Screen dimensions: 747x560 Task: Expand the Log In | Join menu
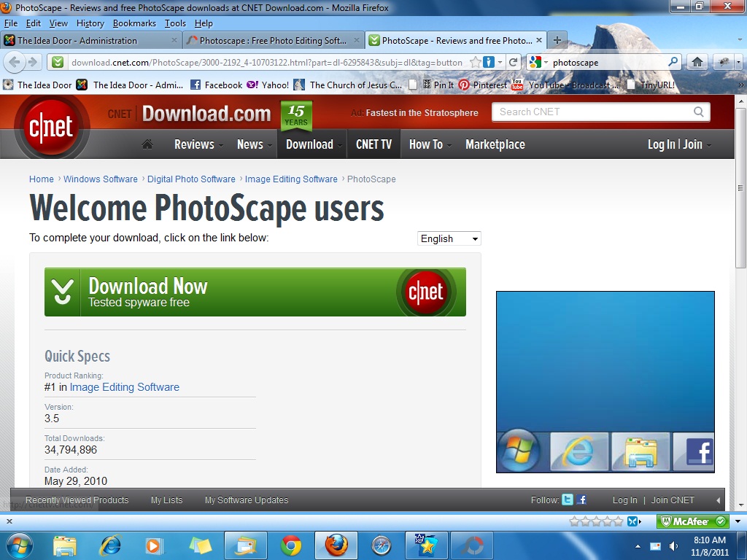tap(679, 144)
